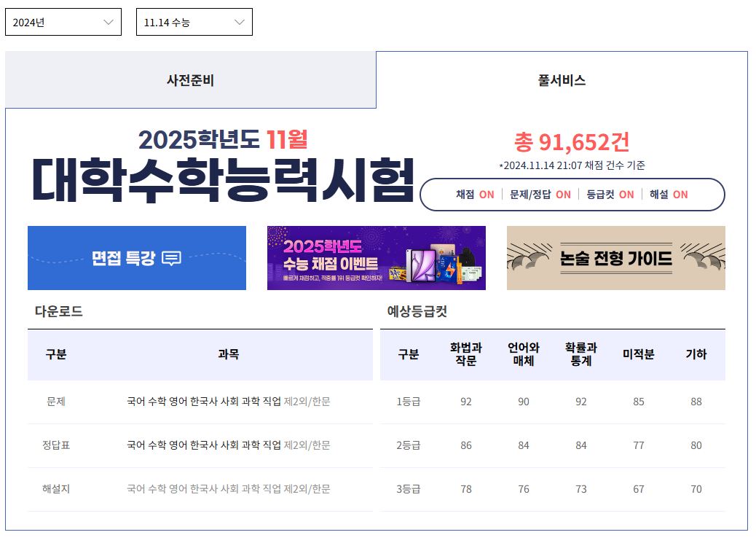Open the 2024년 year dropdown
Screen dimensions: 756x543
point(62,21)
